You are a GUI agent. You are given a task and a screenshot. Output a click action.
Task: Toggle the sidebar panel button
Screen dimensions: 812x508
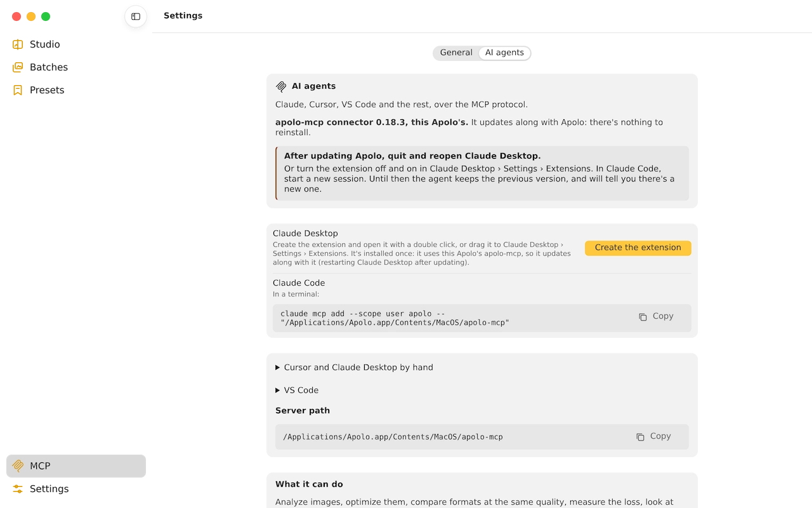pyautogui.click(x=136, y=17)
